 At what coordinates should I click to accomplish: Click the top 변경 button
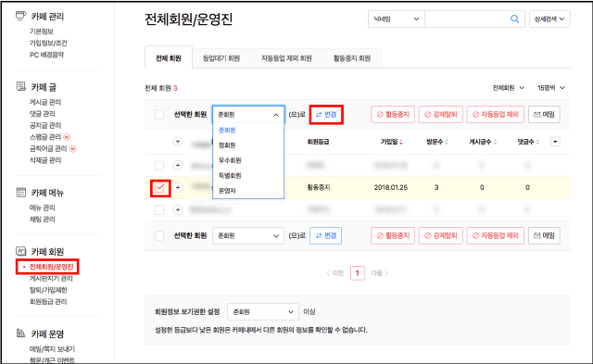pos(326,115)
